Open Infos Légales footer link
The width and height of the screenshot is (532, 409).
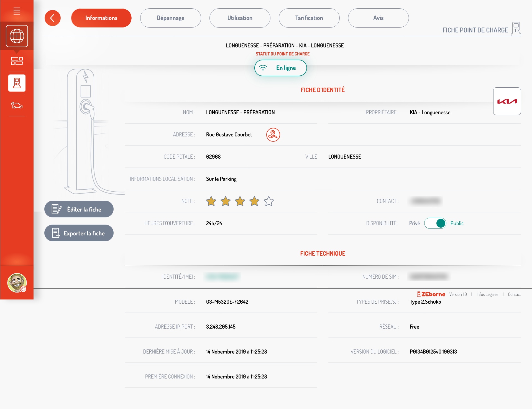[487, 294]
